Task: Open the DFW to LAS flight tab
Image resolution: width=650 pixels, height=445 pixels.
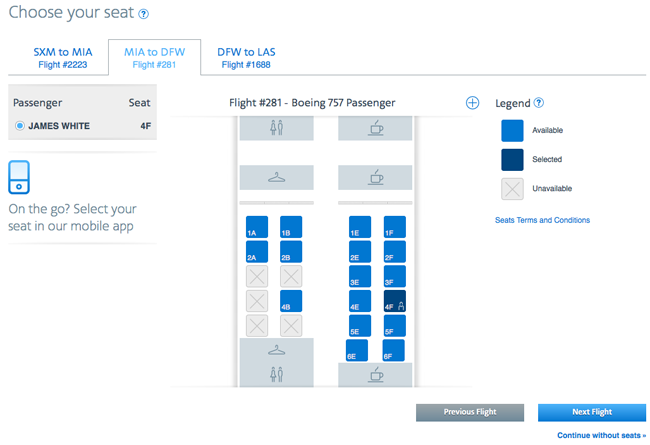Action: 246,57
